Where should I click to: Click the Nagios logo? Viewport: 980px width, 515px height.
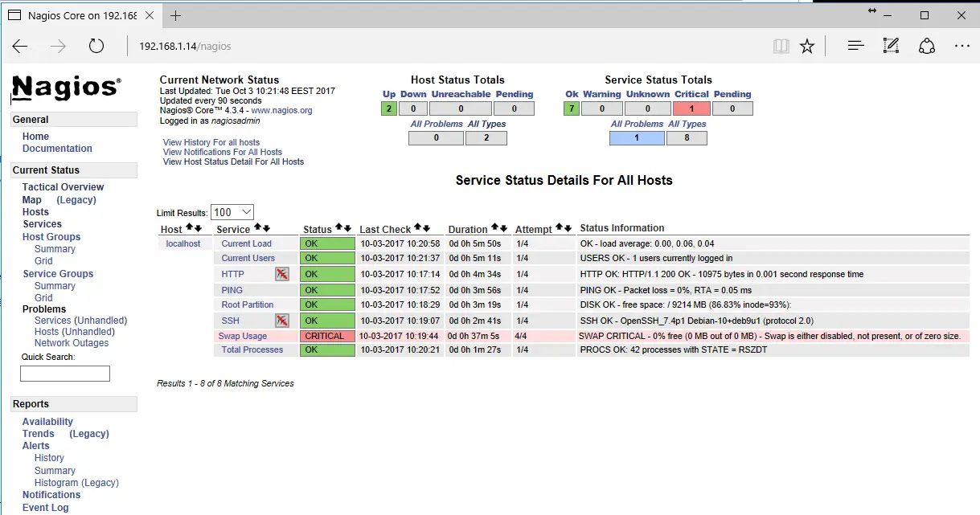(x=66, y=87)
